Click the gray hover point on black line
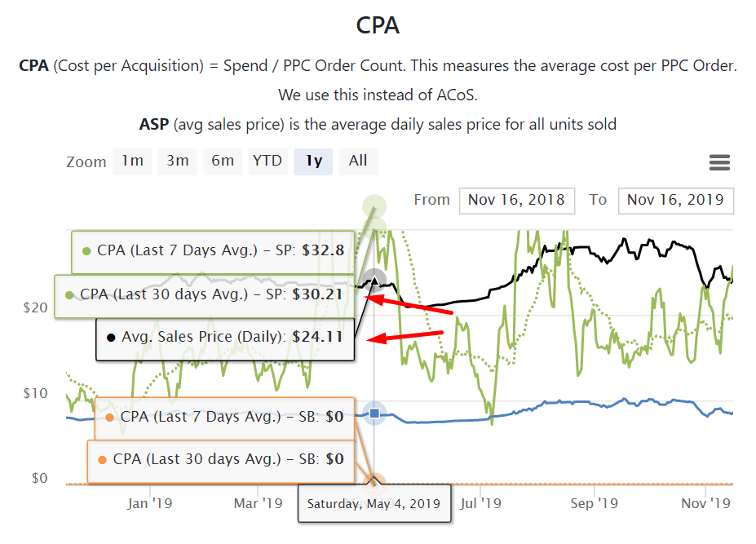This screenshot has height=544, width=756. pyautogui.click(x=374, y=280)
